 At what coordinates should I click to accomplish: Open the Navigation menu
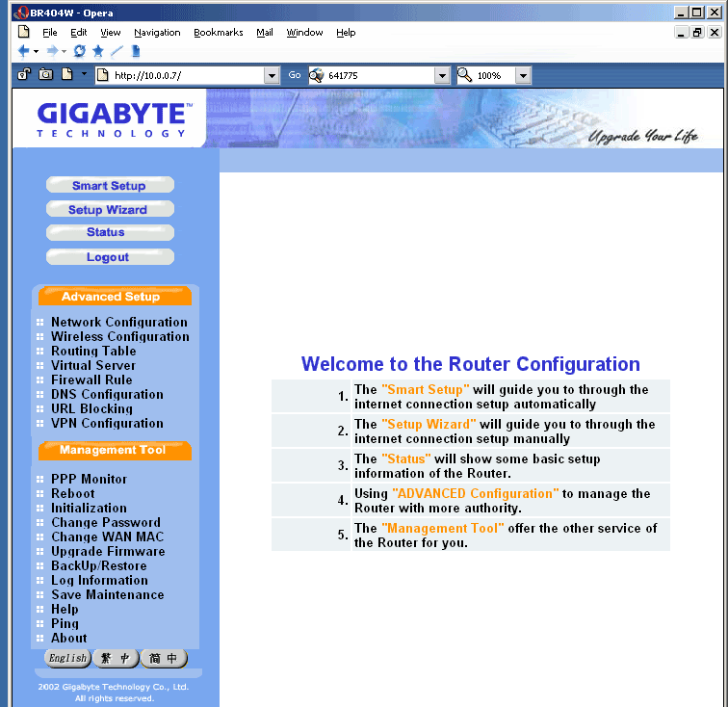pos(157,33)
